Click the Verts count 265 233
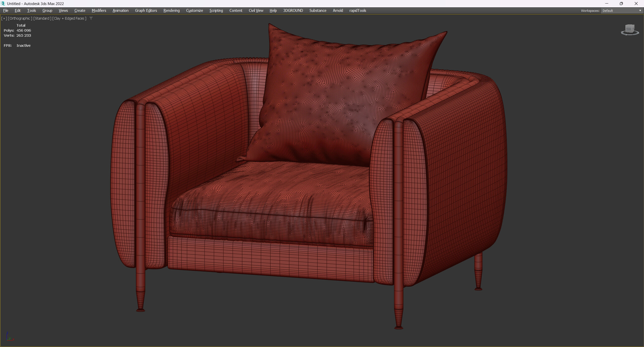Viewport: 644px width, 347px height. [24, 35]
